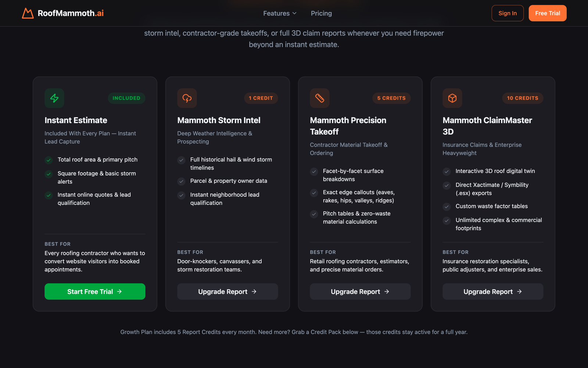588x368 pixels.
Task: Click the Mammoth Precision Takeoff heading
Action: click(x=348, y=126)
